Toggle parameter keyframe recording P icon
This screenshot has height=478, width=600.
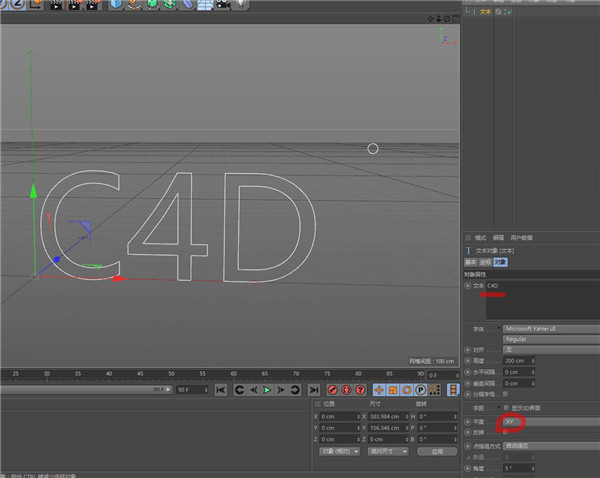coord(421,390)
